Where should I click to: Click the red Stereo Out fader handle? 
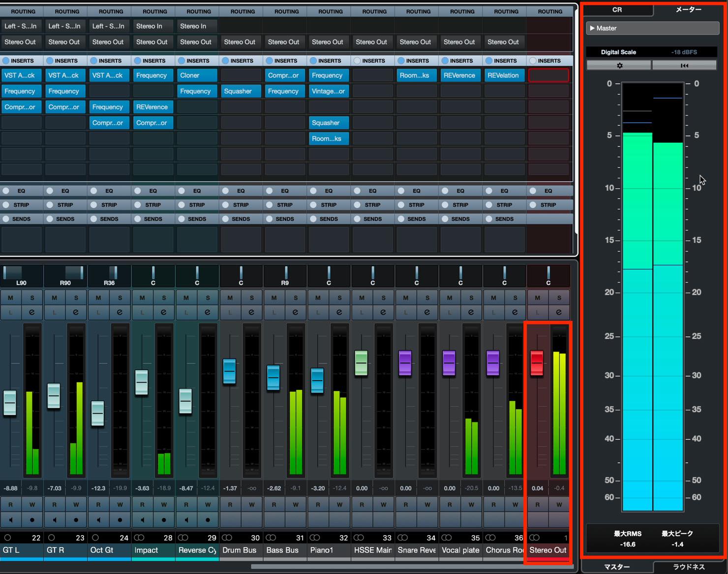point(537,363)
